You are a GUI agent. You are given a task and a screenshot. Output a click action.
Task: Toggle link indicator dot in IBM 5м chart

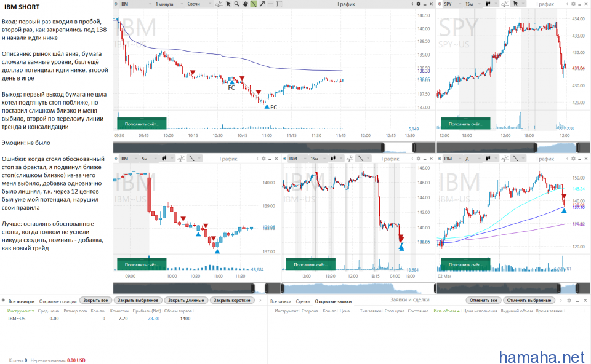116,159
